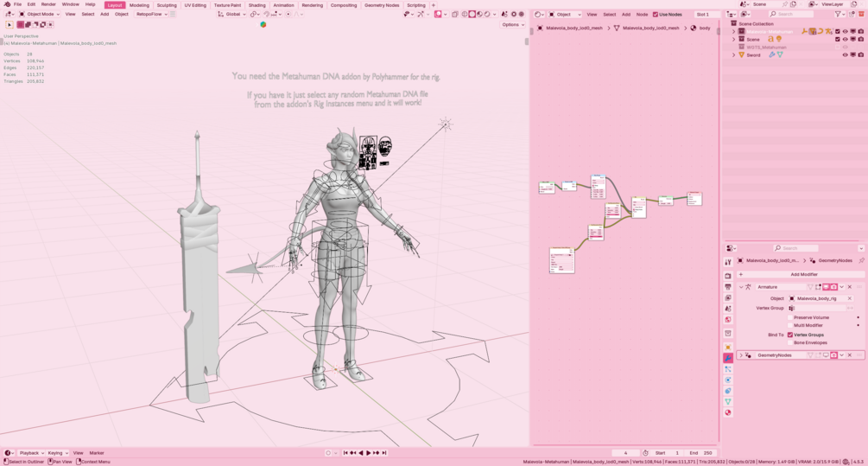Open the Object Data properties tab
The image size is (868, 466).
click(x=728, y=402)
